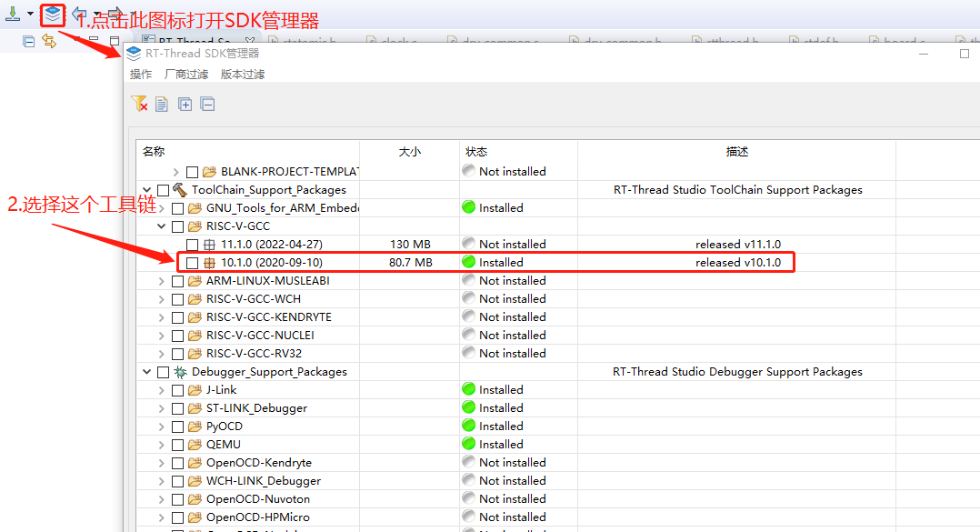
Task: Click the download/flash icon in the main toolbar
Action: (13, 14)
